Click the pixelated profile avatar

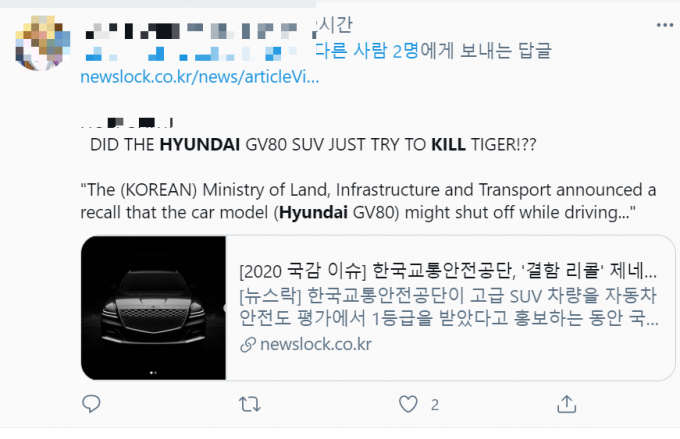pyautogui.click(x=42, y=43)
